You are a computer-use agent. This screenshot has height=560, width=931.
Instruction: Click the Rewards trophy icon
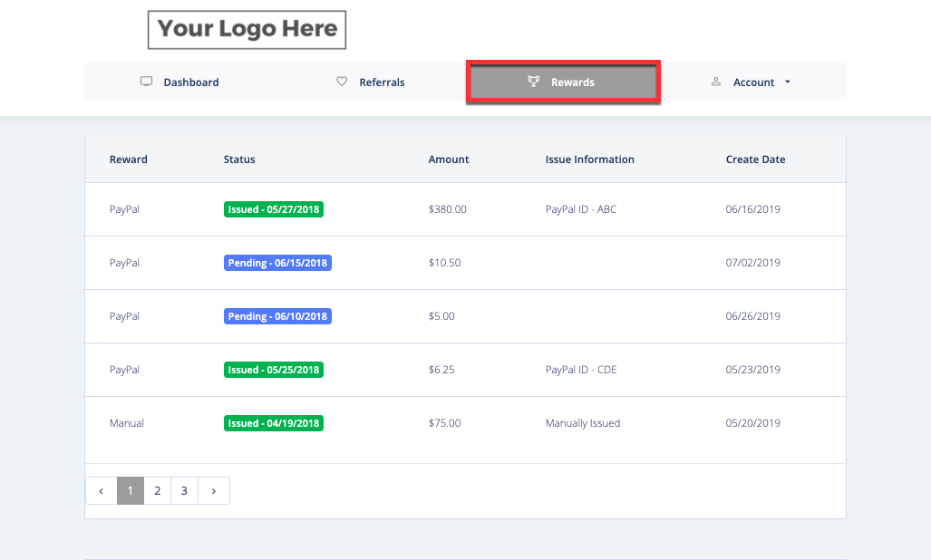tap(534, 82)
